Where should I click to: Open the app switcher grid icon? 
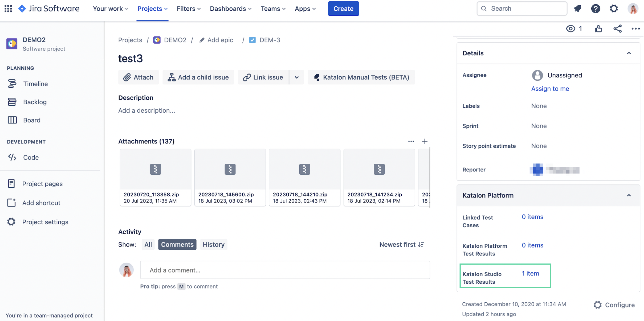(x=8, y=9)
